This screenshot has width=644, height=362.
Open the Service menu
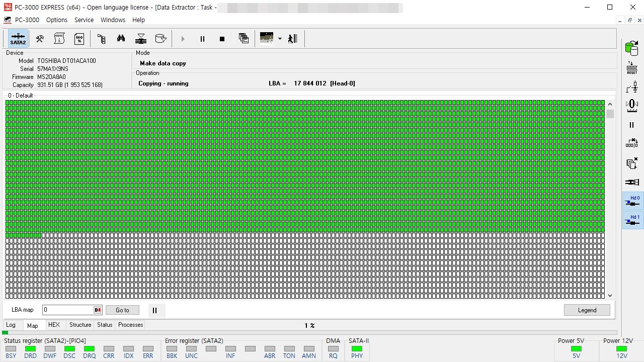click(84, 20)
